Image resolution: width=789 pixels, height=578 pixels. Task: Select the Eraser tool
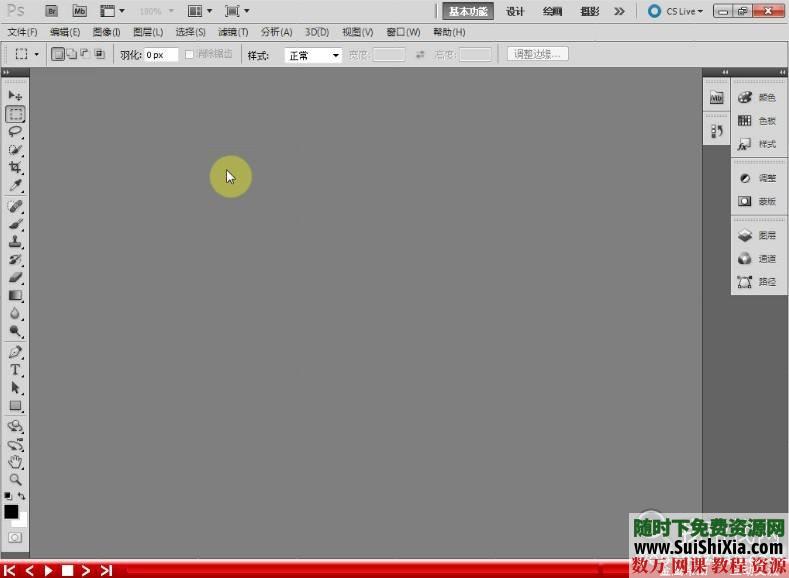15,278
